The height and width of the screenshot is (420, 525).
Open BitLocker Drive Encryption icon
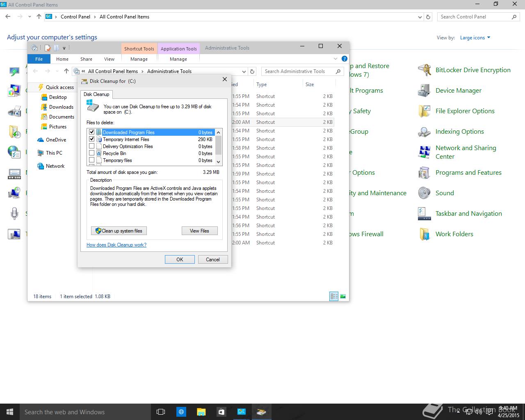(425, 70)
